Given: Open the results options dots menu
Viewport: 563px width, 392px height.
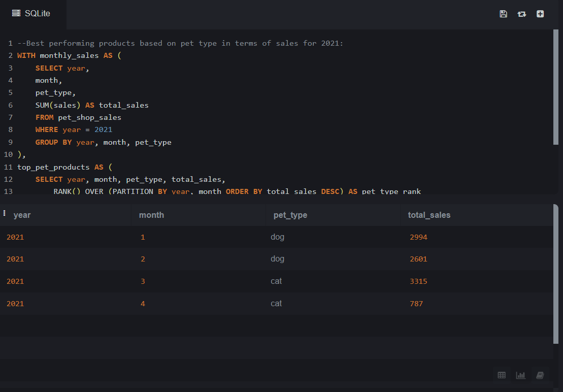Looking at the screenshot, I should (x=4, y=213).
